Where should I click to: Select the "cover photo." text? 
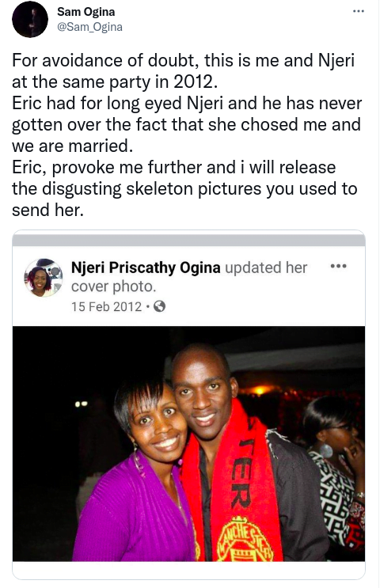(x=114, y=286)
